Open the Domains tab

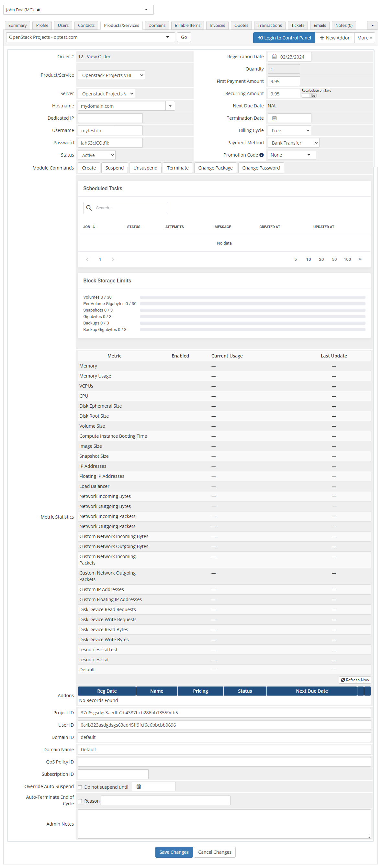pos(157,25)
